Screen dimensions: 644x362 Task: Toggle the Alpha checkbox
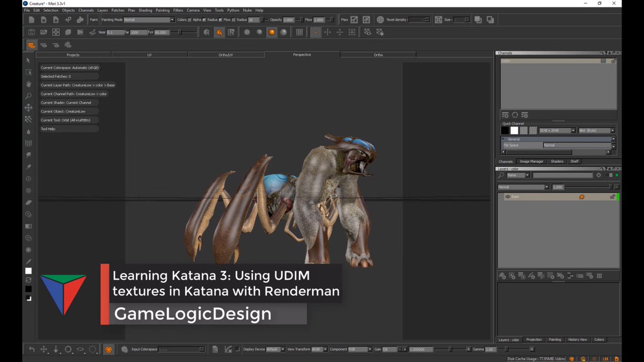tap(204, 20)
